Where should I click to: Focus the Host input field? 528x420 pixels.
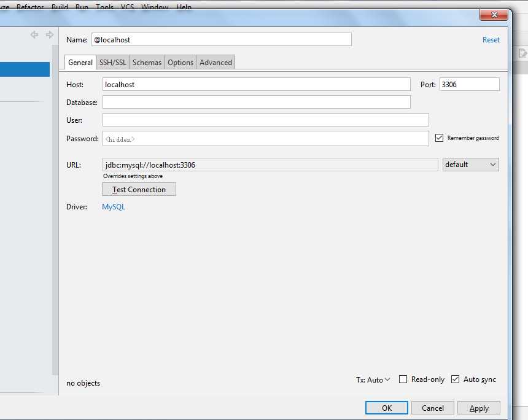[x=257, y=84]
